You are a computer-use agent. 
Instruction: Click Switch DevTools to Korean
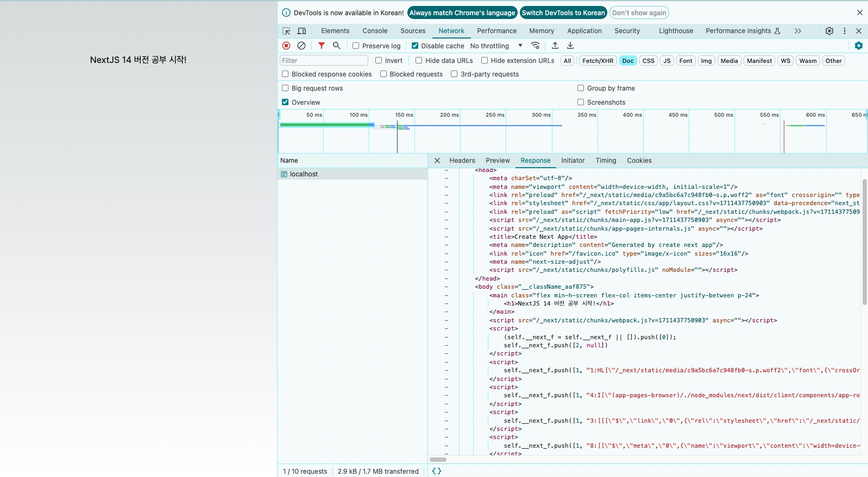point(563,12)
